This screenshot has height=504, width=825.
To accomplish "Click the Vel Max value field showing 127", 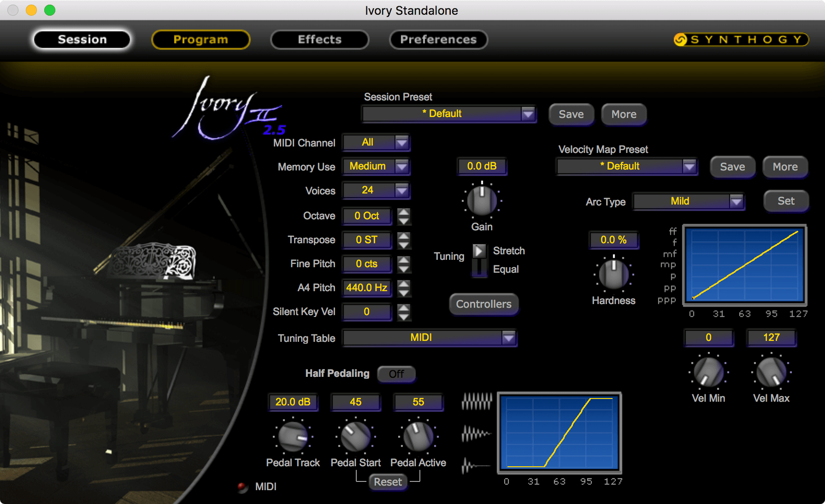I will [772, 338].
